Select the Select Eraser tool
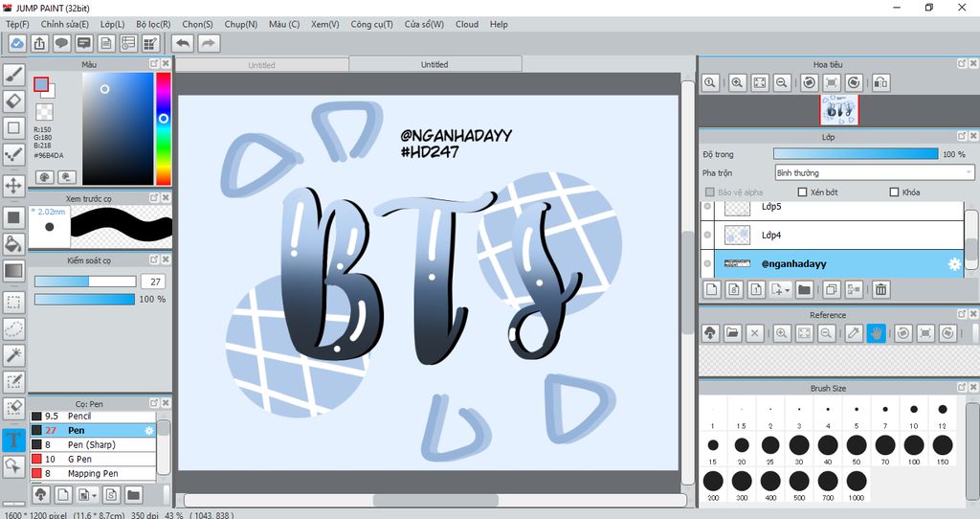 point(13,408)
